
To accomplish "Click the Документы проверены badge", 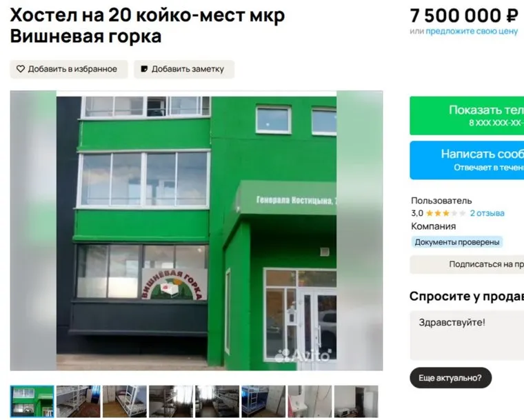I will [x=457, y=242].
